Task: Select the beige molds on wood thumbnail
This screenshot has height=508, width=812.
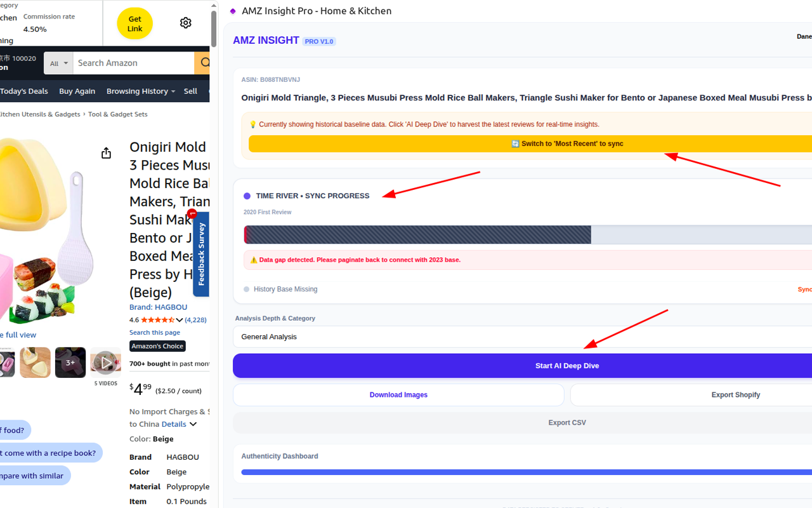Action: click(35, 363)
